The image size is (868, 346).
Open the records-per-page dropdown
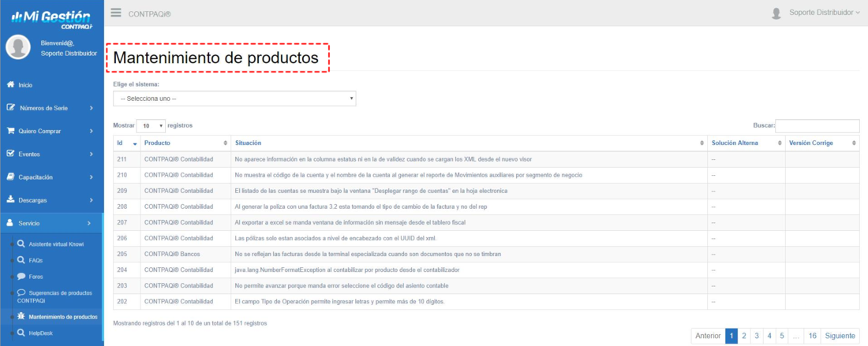pos(151,125)
